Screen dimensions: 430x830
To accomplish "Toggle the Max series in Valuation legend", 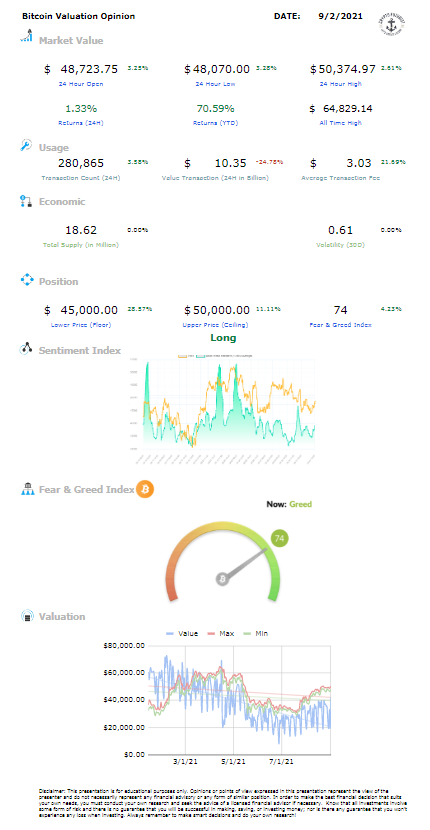I will tap(220, 633).
